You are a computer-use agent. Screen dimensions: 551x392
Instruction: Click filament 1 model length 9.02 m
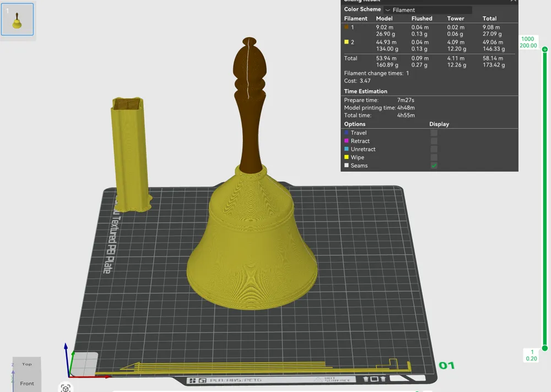tap(385, 27)
